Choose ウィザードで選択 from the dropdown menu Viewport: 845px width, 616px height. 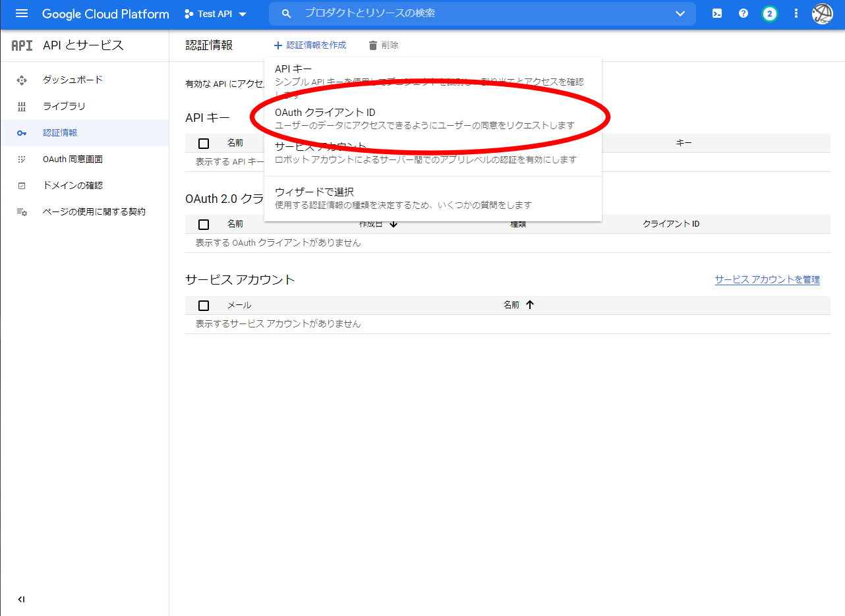coord(432,198)
